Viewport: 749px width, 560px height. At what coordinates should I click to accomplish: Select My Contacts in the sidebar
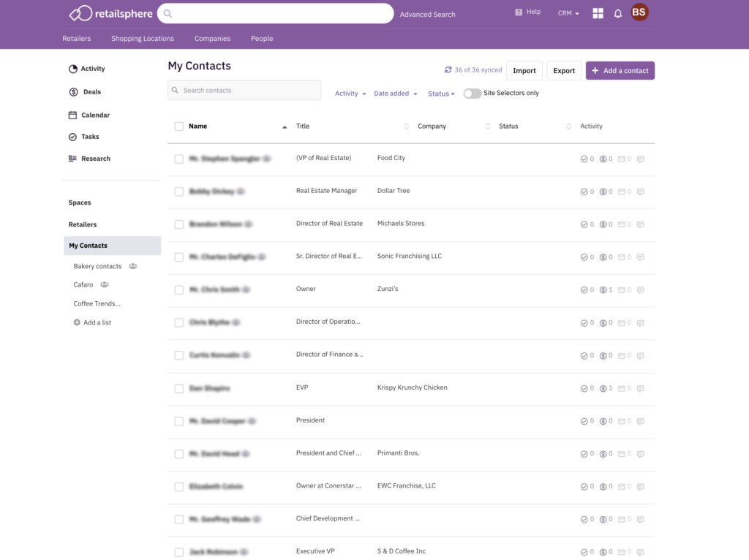coord(112,246)
